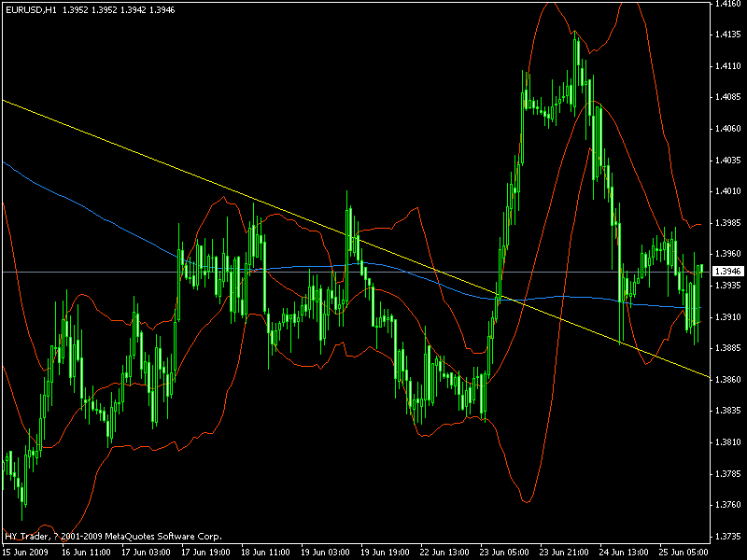Click the 19 Jun 19:00 time label

point(385,553)
